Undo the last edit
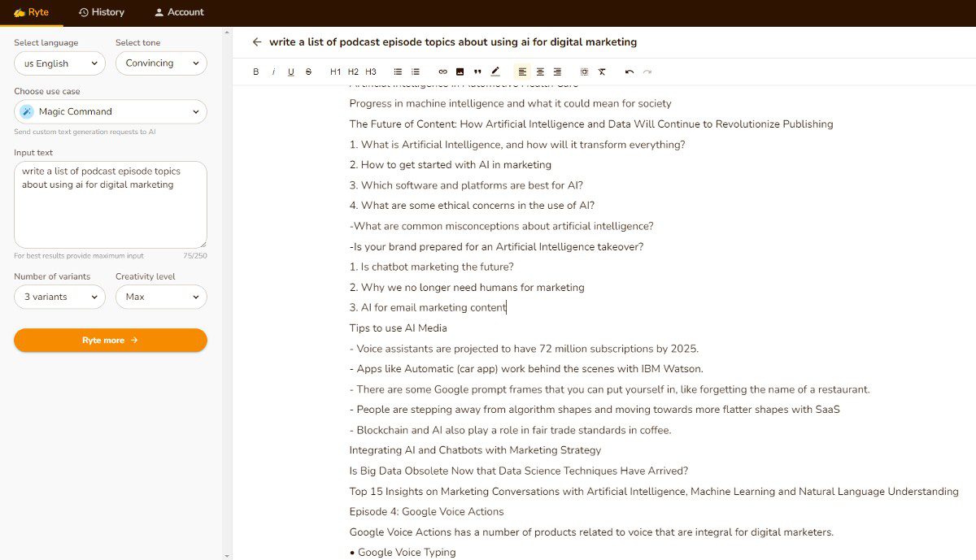This screenshot has width=976, height=560. pyautogui.click(x=630, y=72)
